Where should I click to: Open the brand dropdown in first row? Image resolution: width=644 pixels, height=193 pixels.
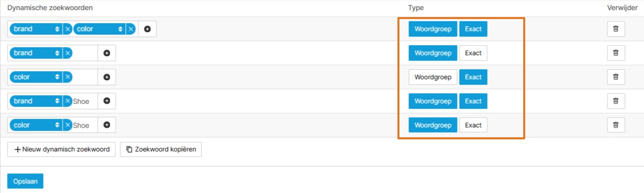pos(36,29)
